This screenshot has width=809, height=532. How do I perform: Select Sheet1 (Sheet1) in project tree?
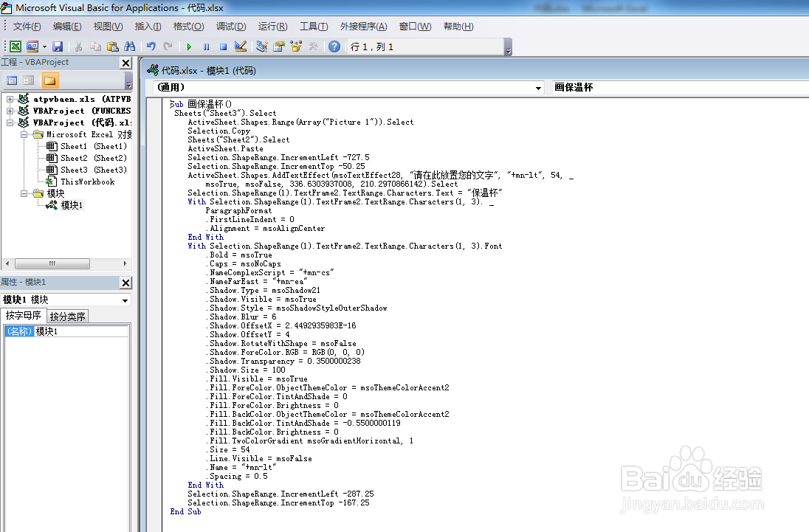(x=94, y=146)
